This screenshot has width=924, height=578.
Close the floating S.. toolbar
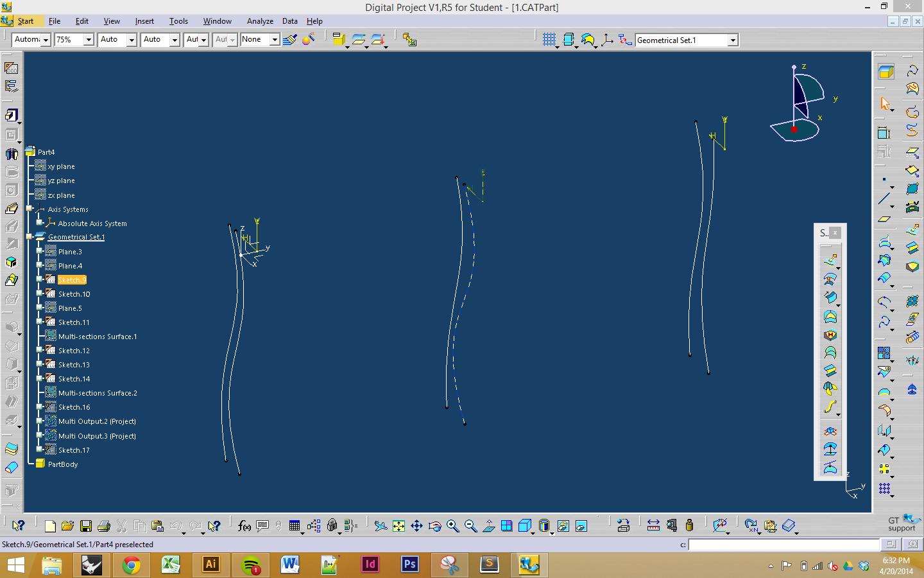(x=835, y=232)
